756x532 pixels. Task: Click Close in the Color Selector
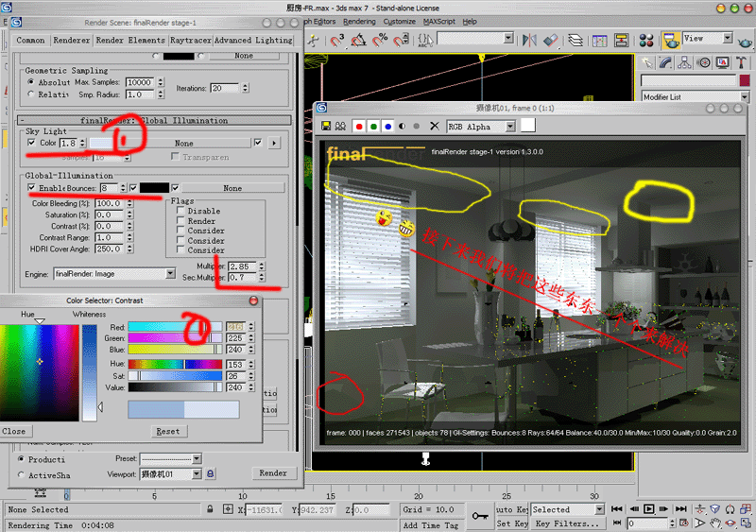point(14,431)
